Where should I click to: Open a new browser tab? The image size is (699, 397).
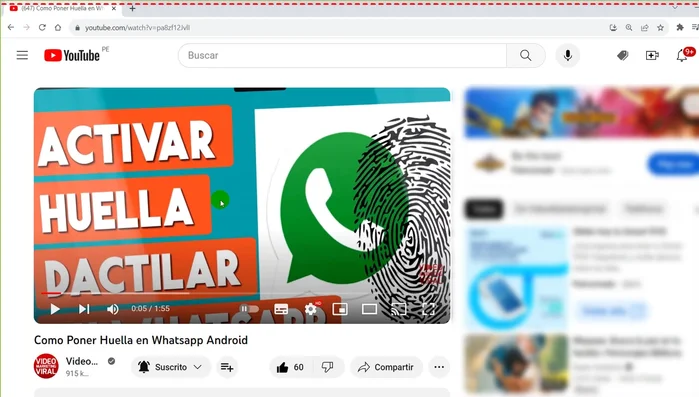tap(132, 8)
